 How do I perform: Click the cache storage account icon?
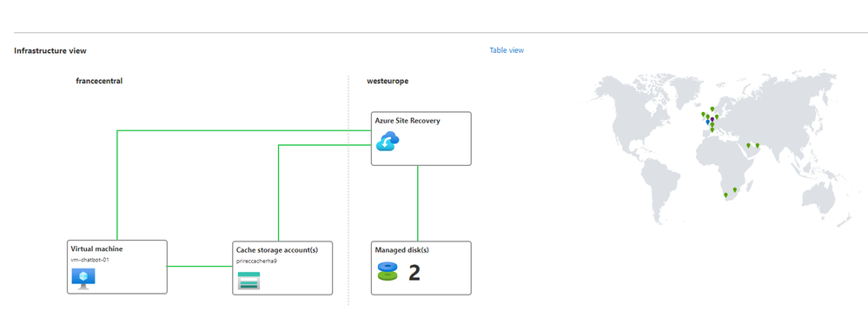click(x=248, y=281)
